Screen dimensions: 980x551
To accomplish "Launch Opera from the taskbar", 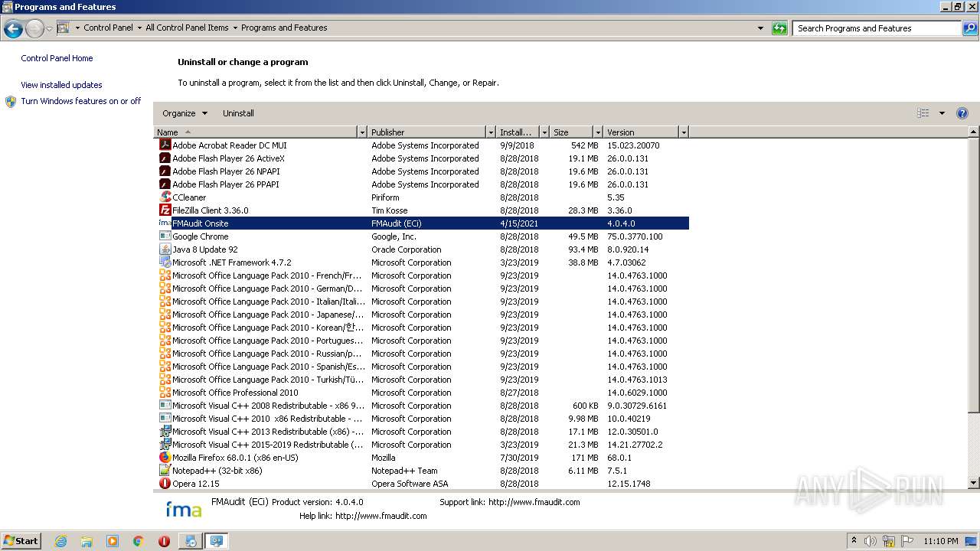I will click(x=164, y=541).
